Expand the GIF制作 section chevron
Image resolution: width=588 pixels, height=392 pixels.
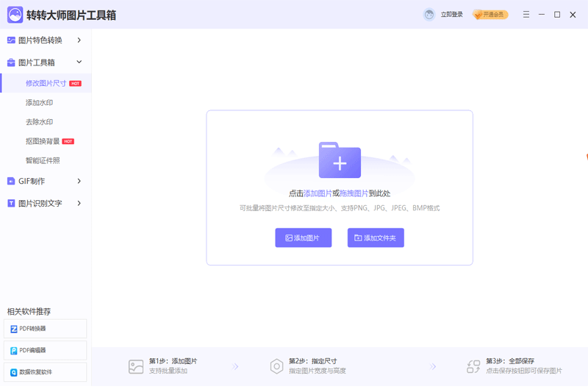click(79, 181)
